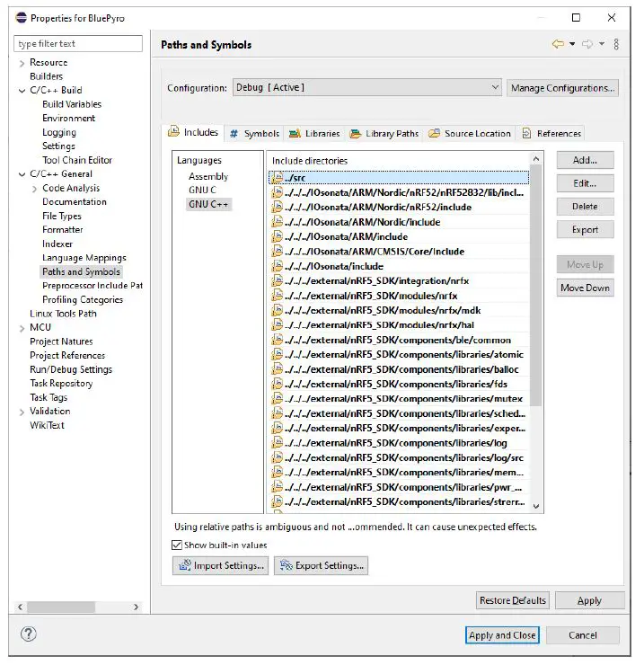Expand the MCU tree node
This screenshot has width=644, height=665.
(x=22, y=328)
